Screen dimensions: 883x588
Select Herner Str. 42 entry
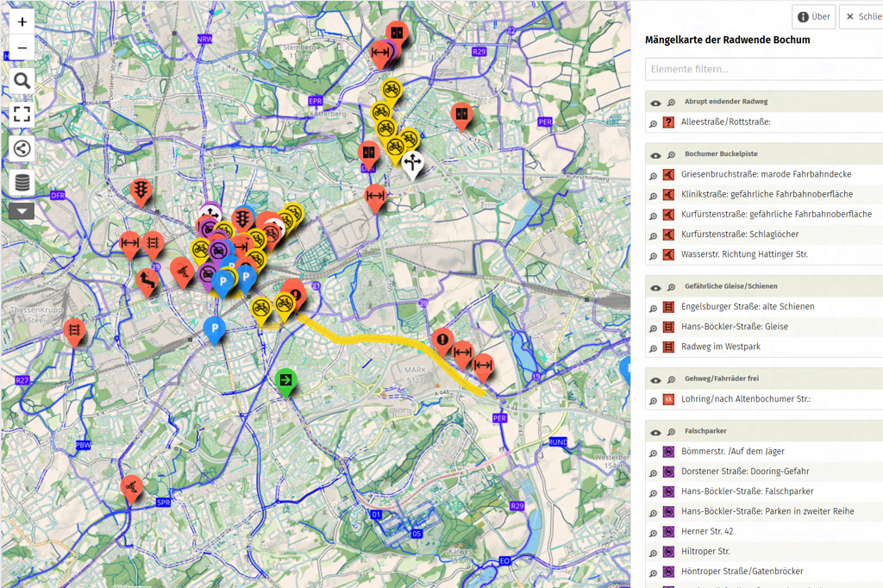707,531
